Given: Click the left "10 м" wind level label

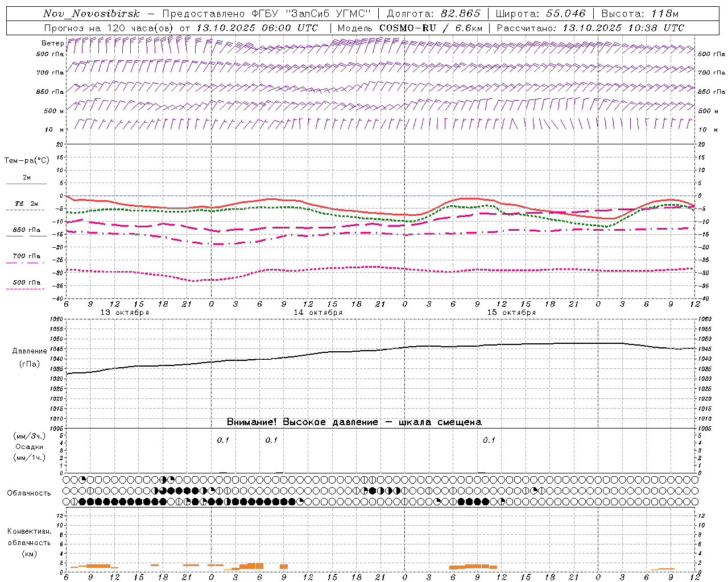Looking at the screenshot, I should click(x=55, y=130).
